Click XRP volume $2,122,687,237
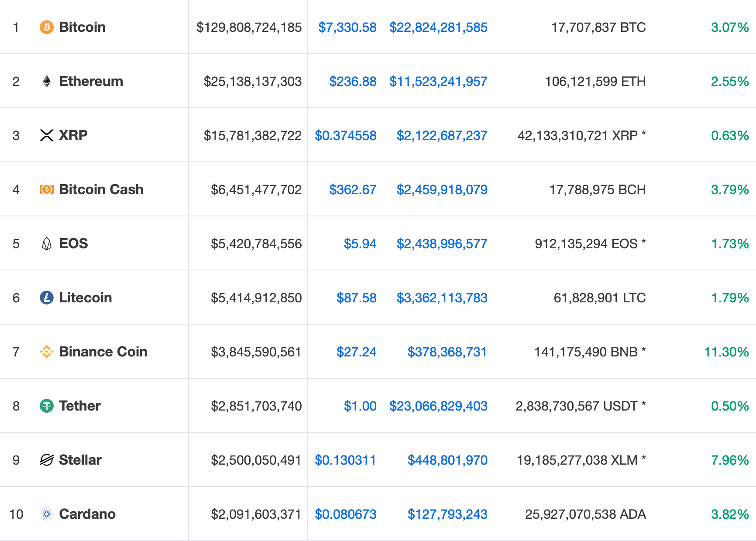 [x=442, y=136]
